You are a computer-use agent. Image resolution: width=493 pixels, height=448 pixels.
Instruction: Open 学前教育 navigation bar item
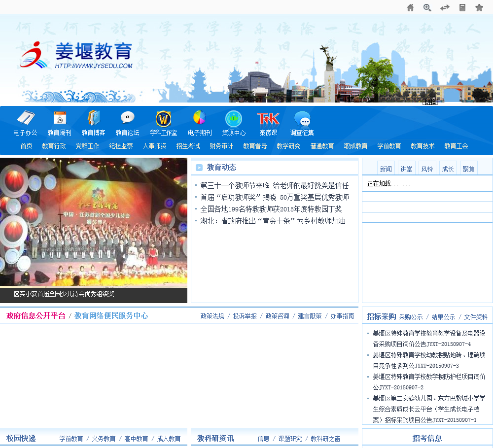(389, 146)
